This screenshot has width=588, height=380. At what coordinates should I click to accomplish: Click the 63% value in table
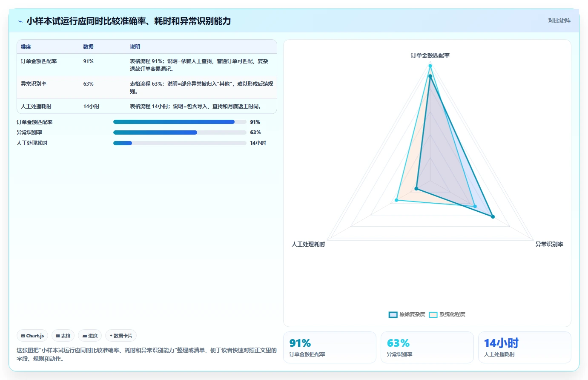point(88,84)
